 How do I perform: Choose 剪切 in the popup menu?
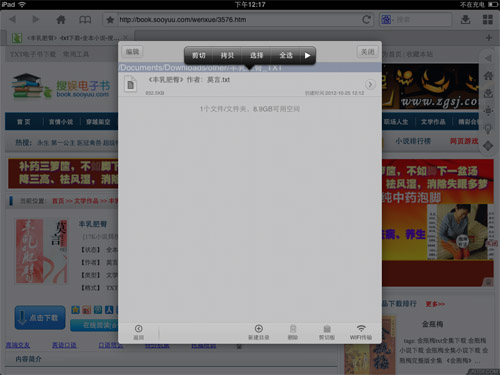tap(199, 55)
